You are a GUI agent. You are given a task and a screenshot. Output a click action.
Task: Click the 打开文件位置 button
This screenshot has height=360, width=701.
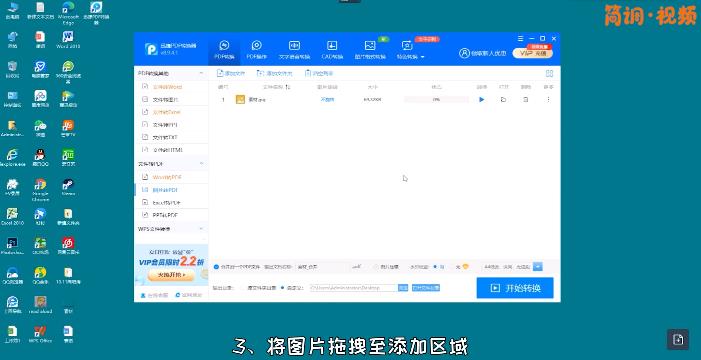coord(426,288)
